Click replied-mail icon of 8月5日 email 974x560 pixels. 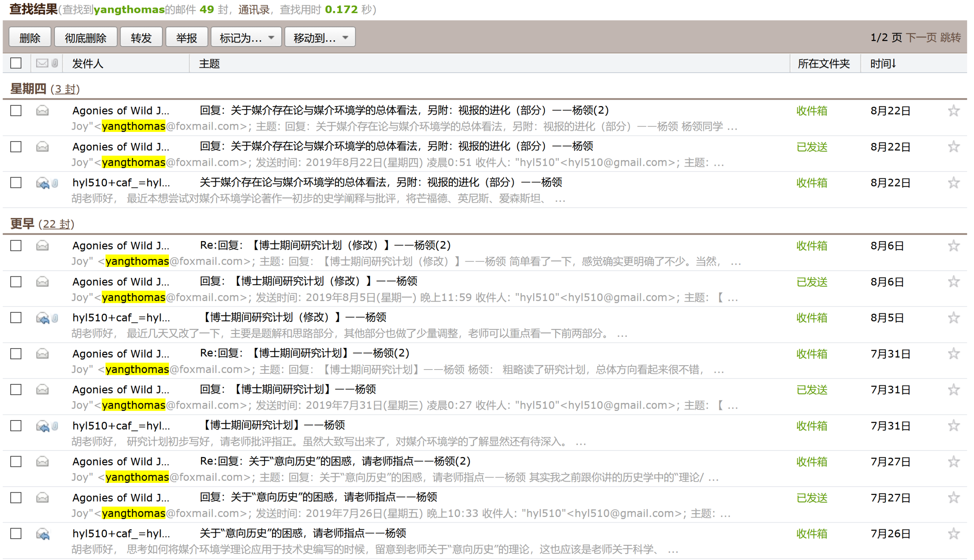coord(43,318)
